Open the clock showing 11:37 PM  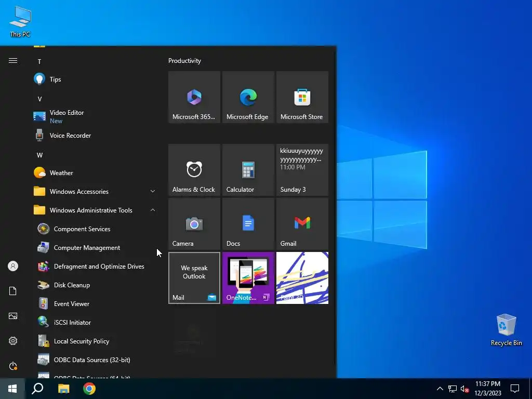click(487, 389)
